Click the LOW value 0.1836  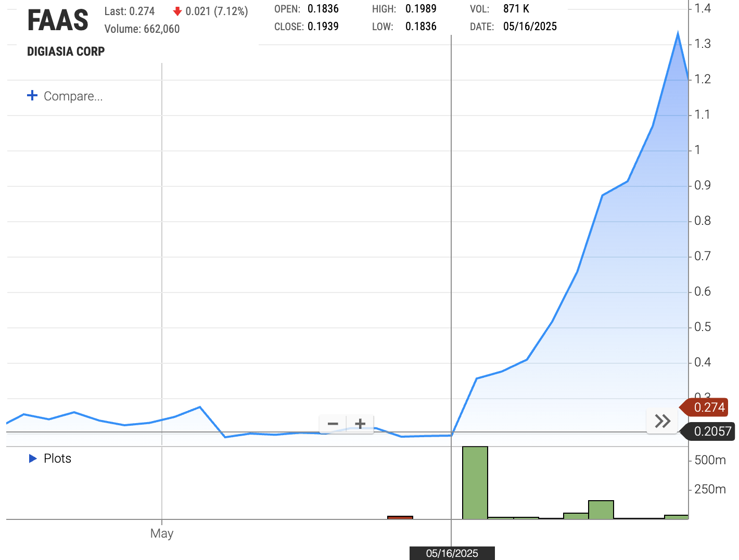click(x=421, y=27)
